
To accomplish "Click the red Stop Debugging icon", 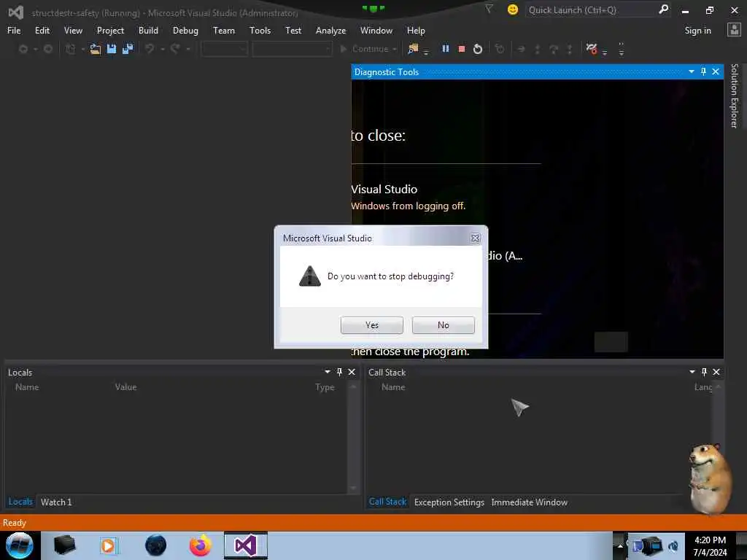I will pyautogui.click(x=461, y=49).
